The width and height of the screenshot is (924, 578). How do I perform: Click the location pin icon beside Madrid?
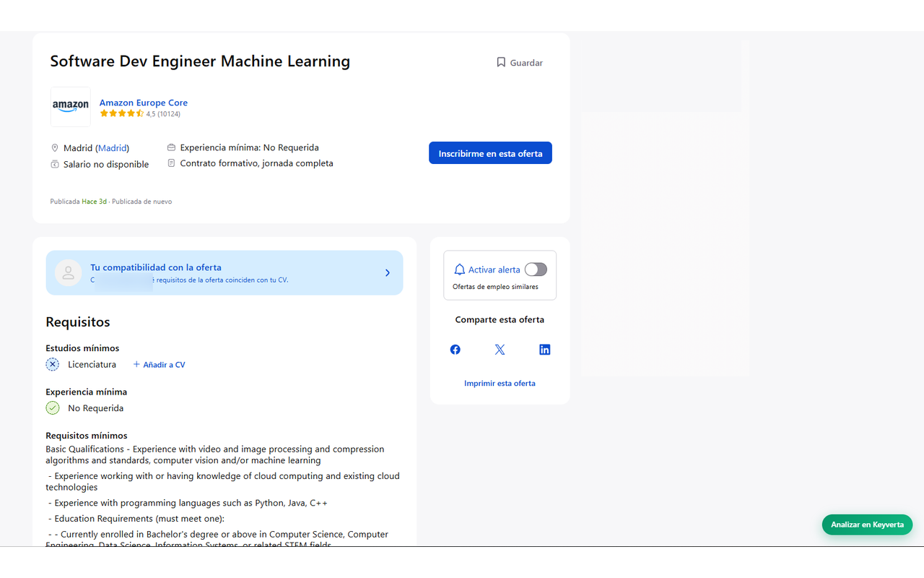[x=55, y=148]
